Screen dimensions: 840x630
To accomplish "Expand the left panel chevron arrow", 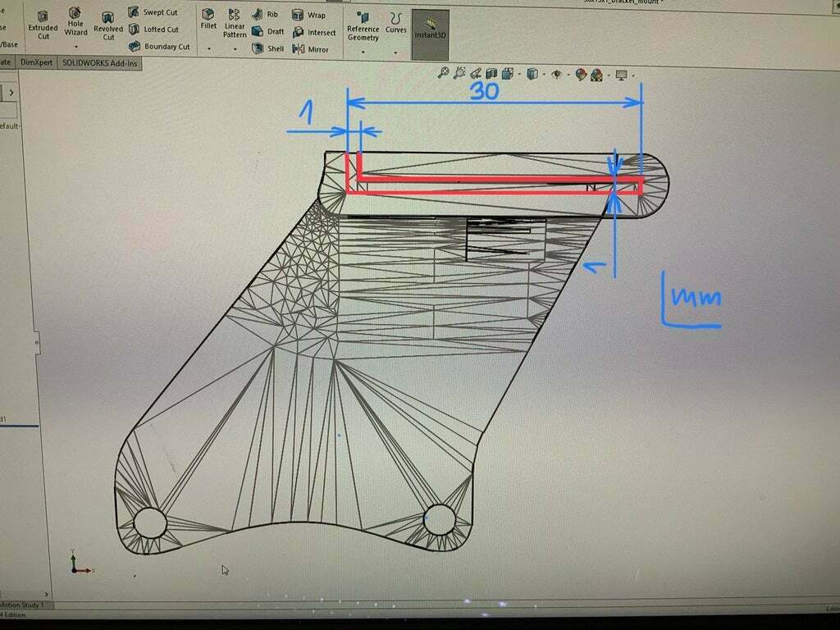I will [x=11, y=93].
